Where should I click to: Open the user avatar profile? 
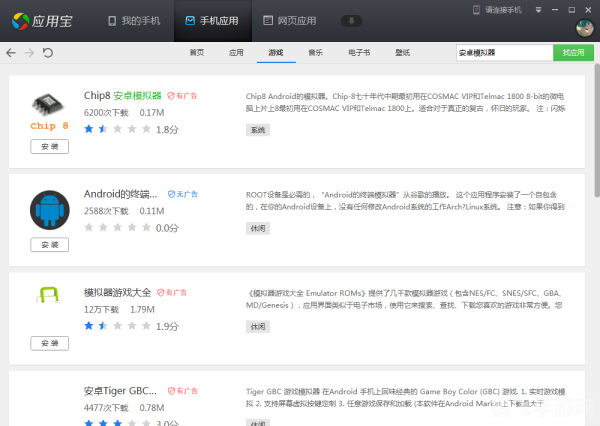coord(585,29)
